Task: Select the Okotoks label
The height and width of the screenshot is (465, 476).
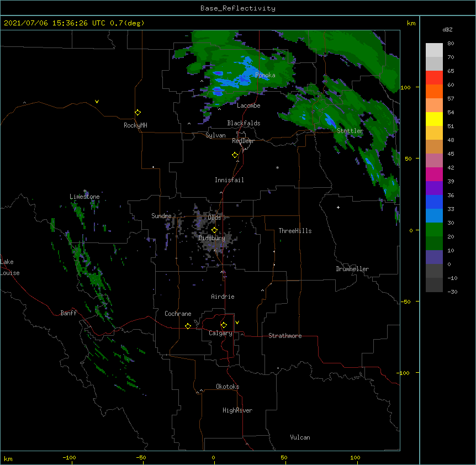Action: pyautogui.click(x=228, y=387)
